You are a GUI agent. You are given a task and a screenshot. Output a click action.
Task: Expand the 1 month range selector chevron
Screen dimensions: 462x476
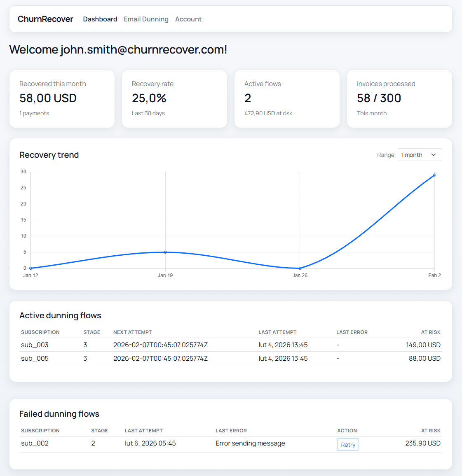click(x=434, y=154)
